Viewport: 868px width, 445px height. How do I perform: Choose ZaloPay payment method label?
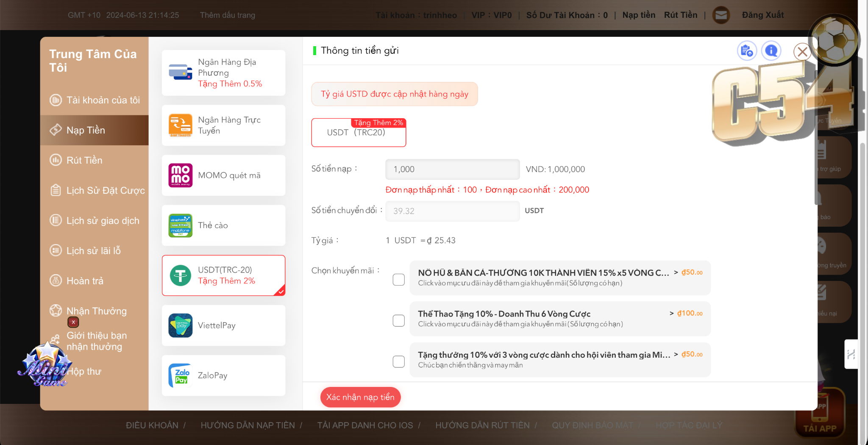pyautogui.click(x=213, y=375)
